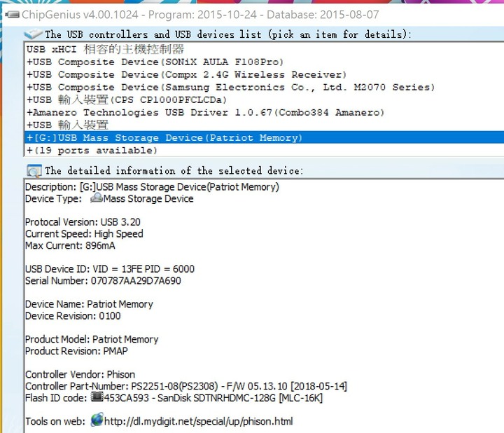
Task: Click the Current Speed: High Speed line
Action: point(84,234)
